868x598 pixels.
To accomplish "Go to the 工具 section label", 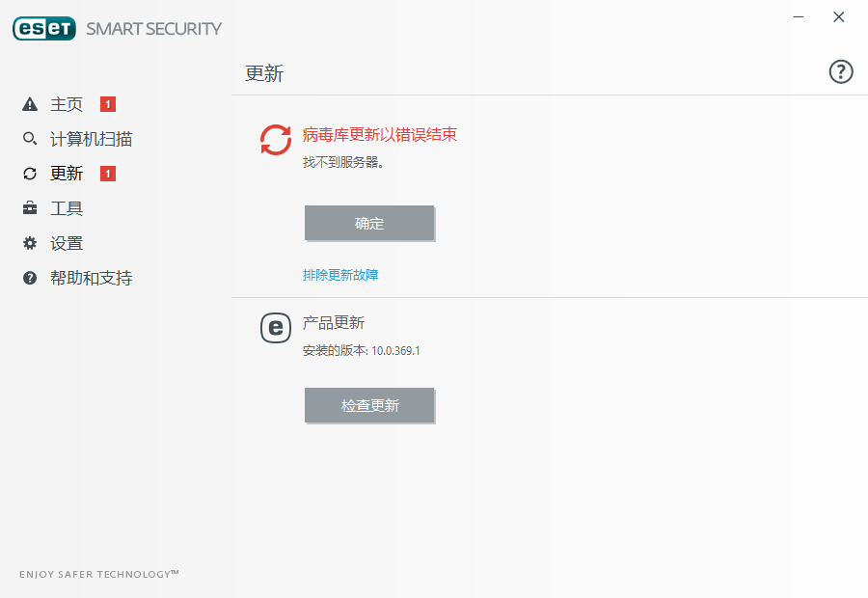I will (67, 208).
